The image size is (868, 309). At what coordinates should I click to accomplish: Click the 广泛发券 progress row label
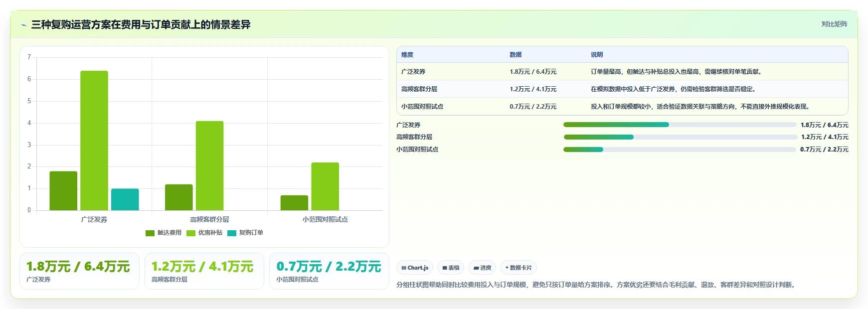408,125
